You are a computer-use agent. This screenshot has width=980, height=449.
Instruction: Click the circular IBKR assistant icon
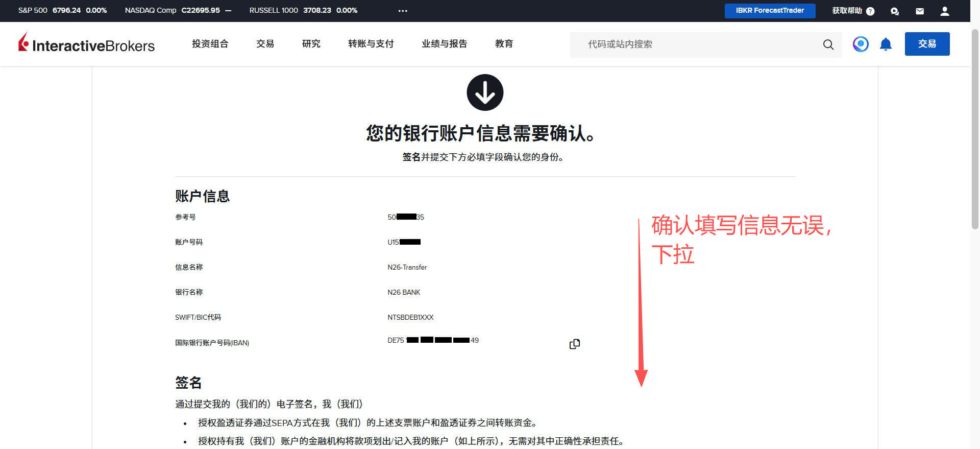(861, 44)
